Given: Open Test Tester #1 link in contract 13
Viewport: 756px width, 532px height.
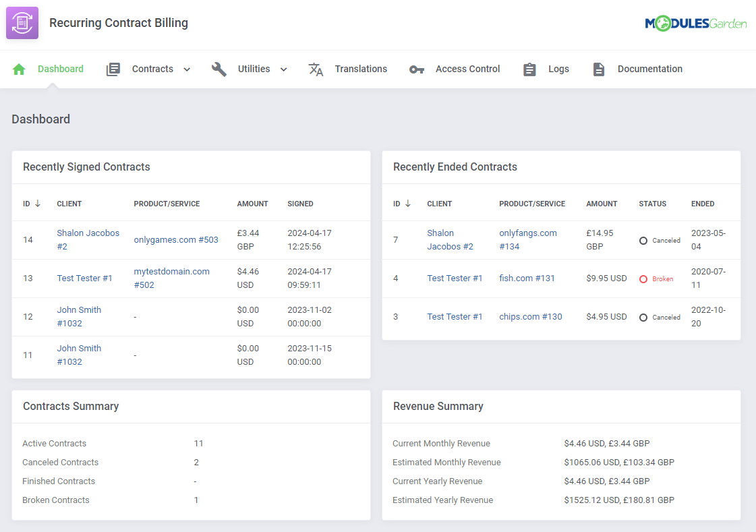Looking at the screenshot, I should (x=84, y=278).
